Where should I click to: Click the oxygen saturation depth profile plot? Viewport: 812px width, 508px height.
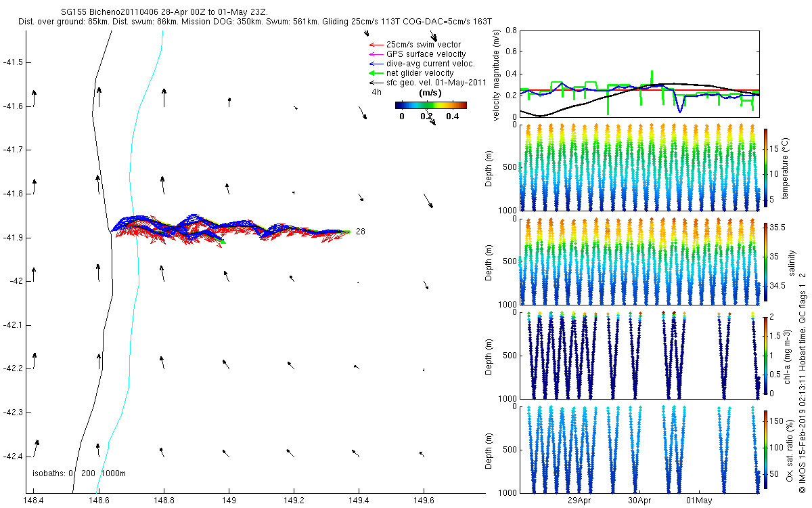click(x=639, y=448)
